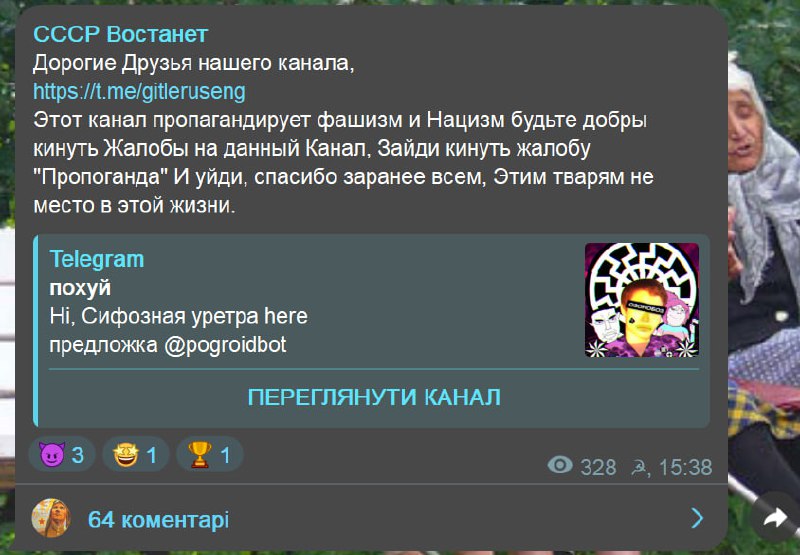The height and width of the screenshot is (555, 800).
Task: Open the t.me/gitleruseng link
Action: point(139,92)
